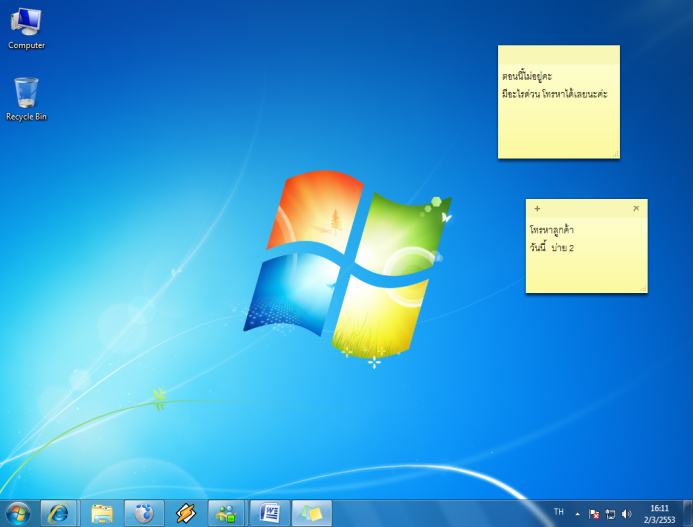The image size is (693, 527).
Task: Open the network tray icon
Action: [x=610, y=514]
